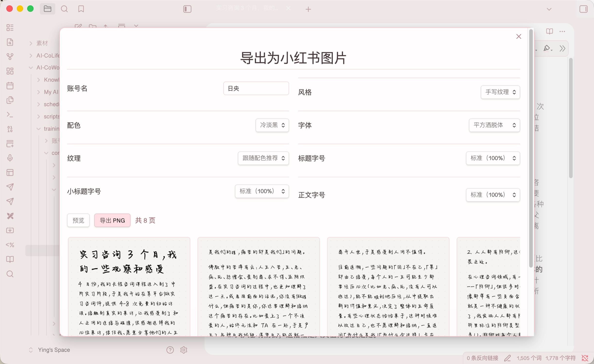
Task: Open settings gear icon at bottom
Action: pos(184,350)
